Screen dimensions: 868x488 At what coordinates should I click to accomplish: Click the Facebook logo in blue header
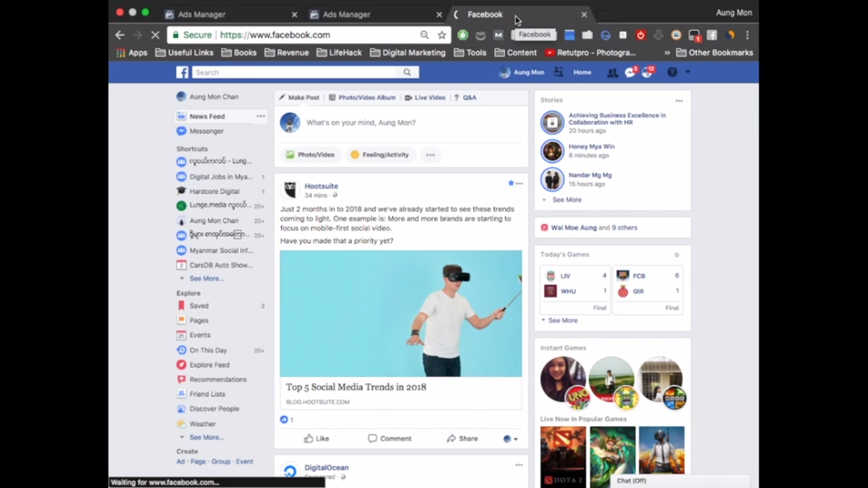pos(182,72)
